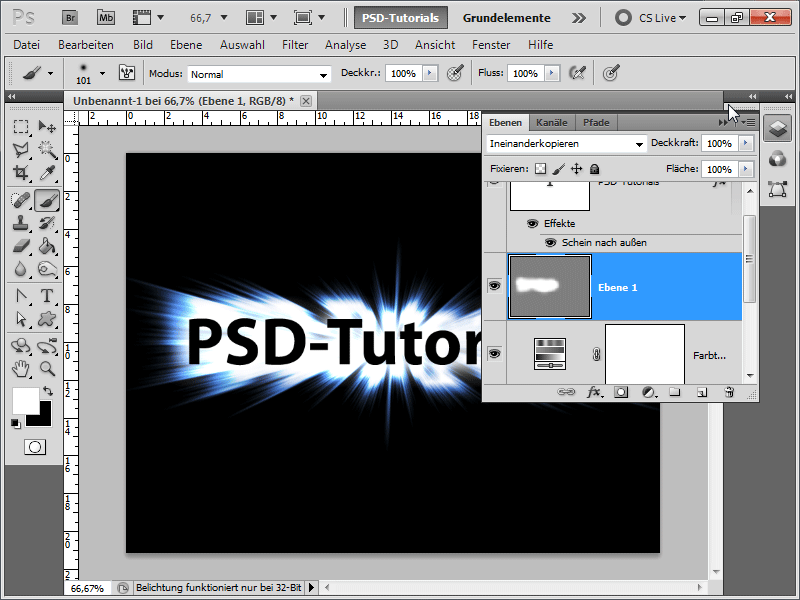Switch to the Grundelemente workspace

(x=506, y=17)
